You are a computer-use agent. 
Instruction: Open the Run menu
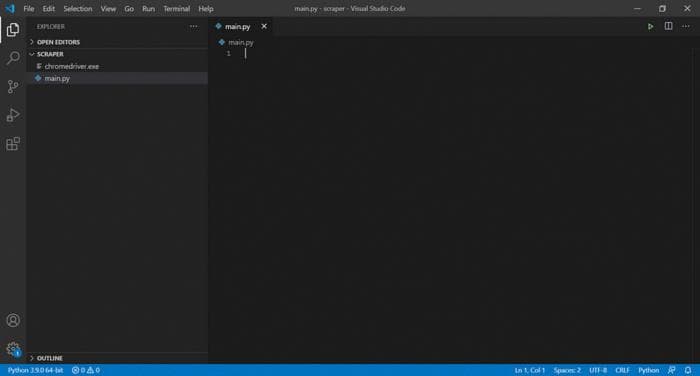coord(148,8)
